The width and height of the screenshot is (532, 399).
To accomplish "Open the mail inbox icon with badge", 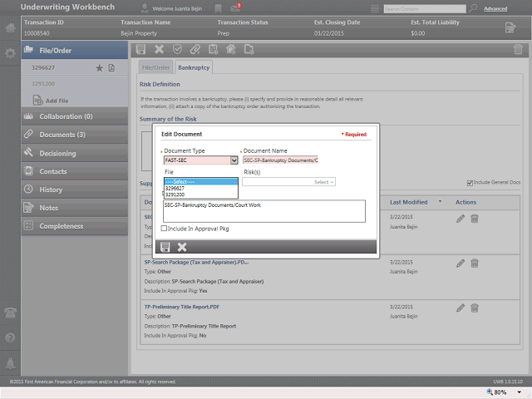I will 235,7.
